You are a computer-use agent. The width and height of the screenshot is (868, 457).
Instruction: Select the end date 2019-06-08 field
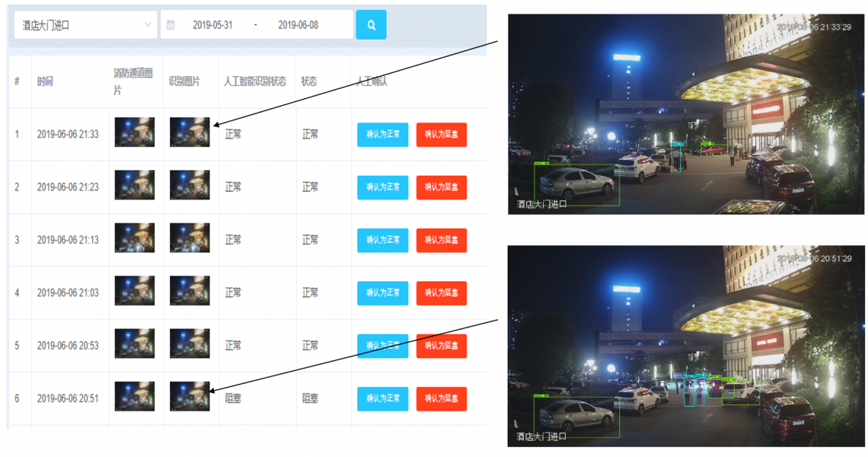[298, 25]
